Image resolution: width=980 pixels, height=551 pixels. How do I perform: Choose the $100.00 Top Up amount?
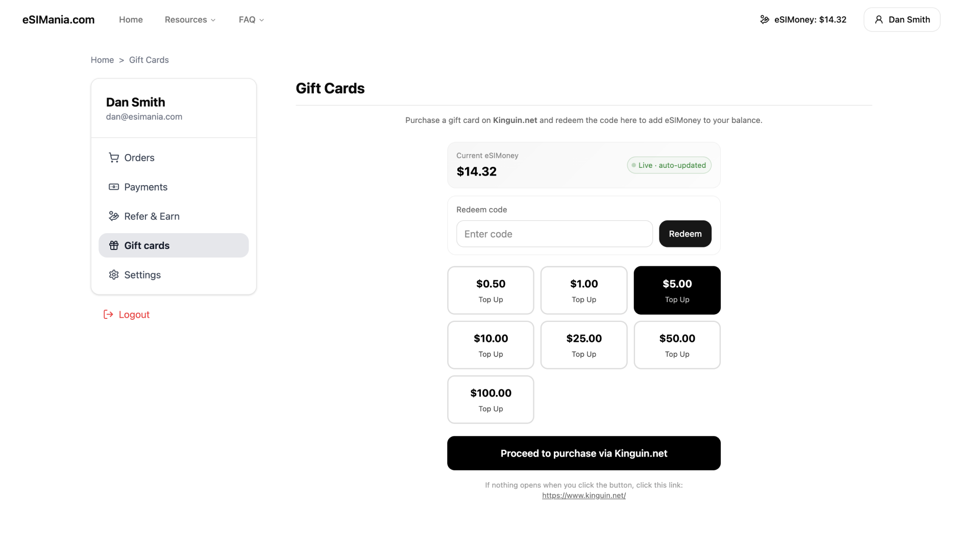click(x=491, y=399)
